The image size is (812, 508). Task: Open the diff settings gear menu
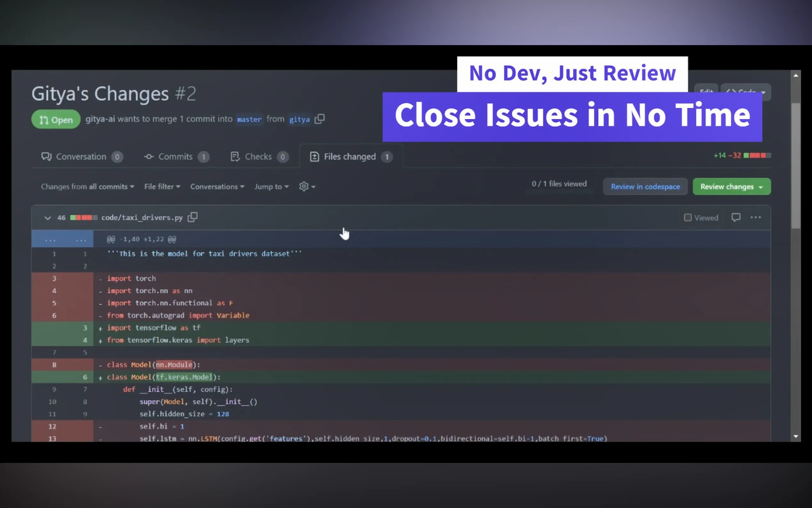307,187
